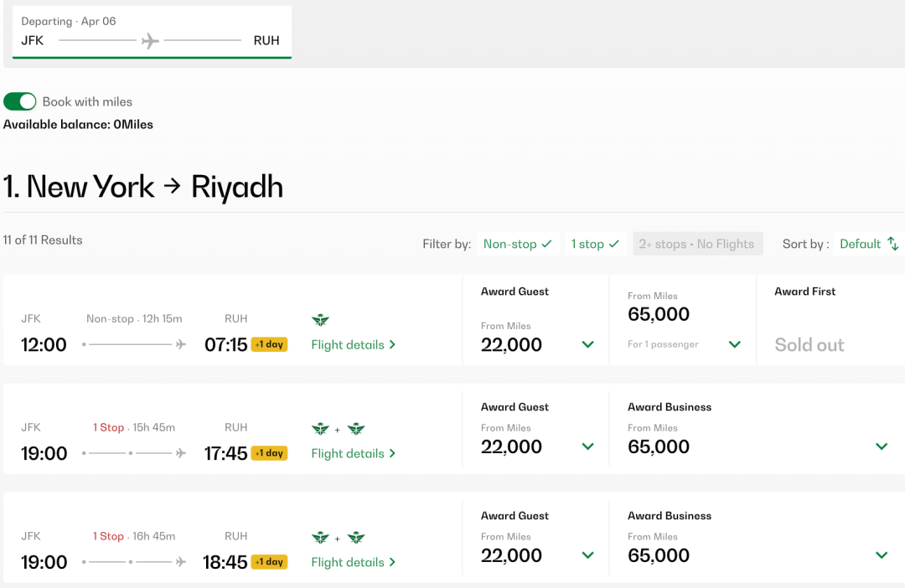This screenshot has width=905, height=588.
Task: Click first airline logo on 15h 45m flight
Action: pyautogui.click(x=320, y=429)
